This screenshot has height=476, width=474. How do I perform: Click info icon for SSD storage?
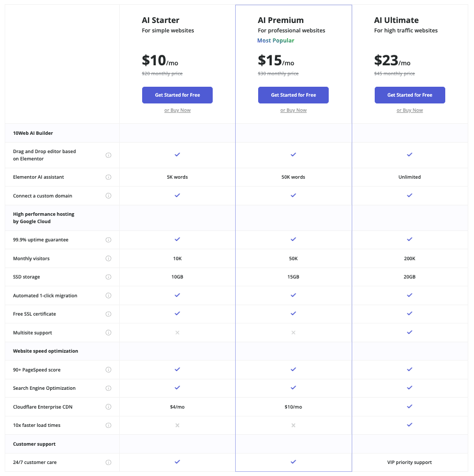click(x=108, y=277)
